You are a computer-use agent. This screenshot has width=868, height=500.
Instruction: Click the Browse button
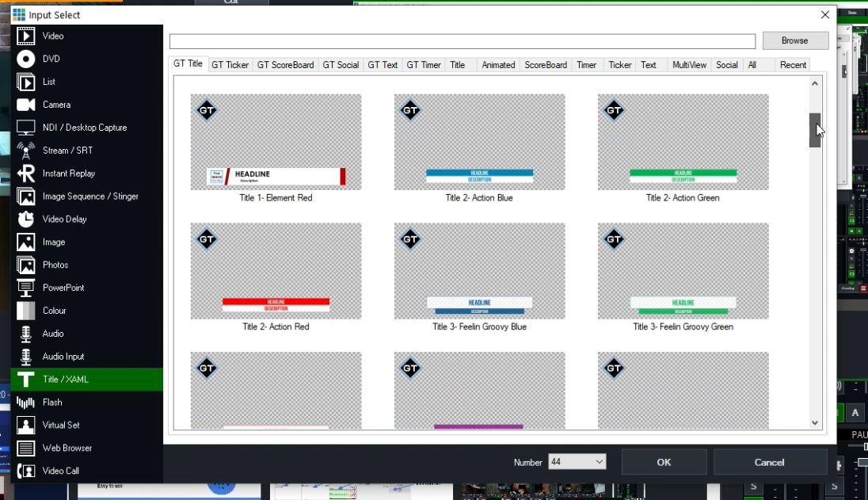click(794, 40)
